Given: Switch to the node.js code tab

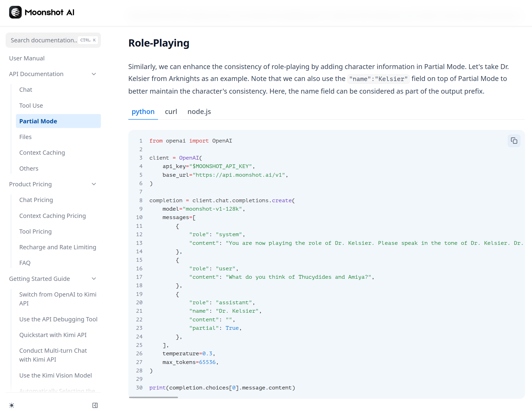Looking at the screenshot, I should point(199,111).
